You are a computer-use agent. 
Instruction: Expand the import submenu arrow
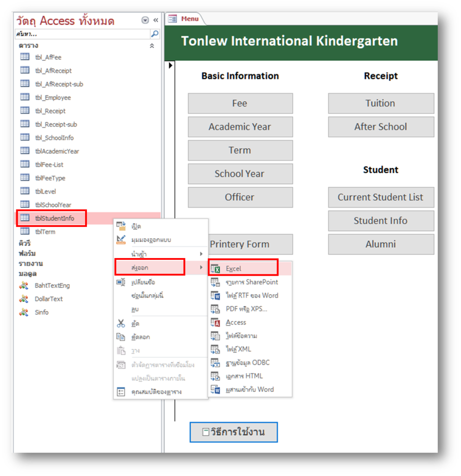click(201, 254)
